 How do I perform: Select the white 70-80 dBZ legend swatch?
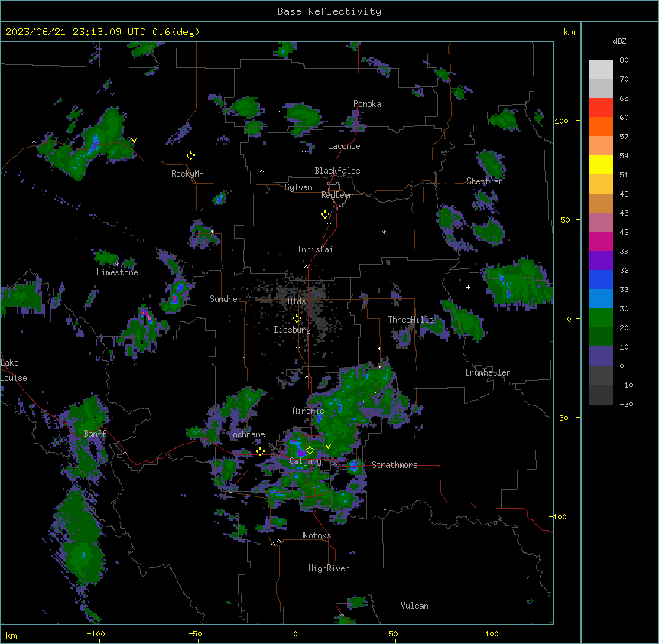point(601,70)
